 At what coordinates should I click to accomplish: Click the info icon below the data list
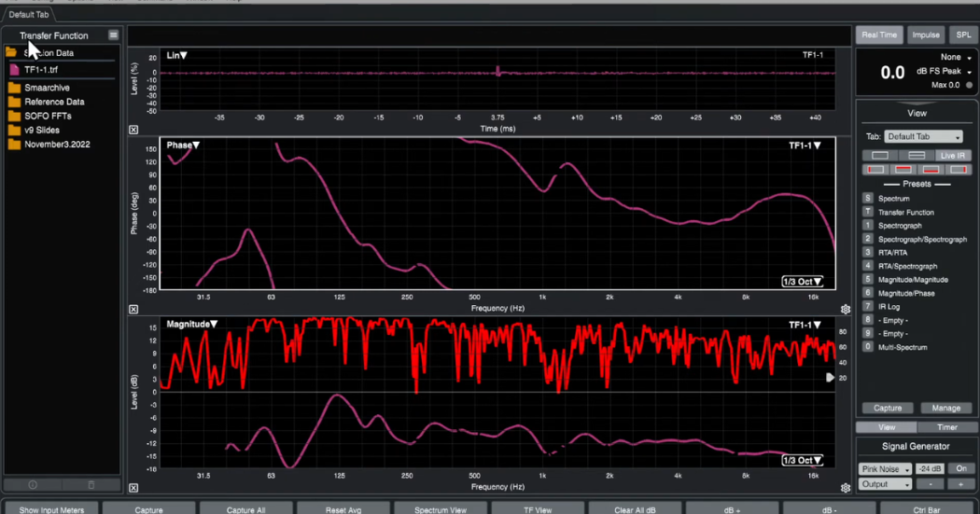point(33,485)
